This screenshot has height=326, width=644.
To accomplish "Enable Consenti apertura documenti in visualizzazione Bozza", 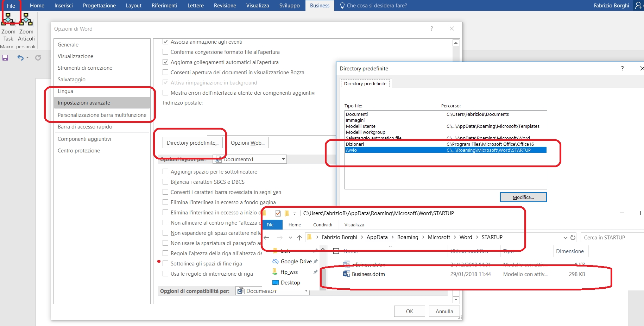I will 165,73.
